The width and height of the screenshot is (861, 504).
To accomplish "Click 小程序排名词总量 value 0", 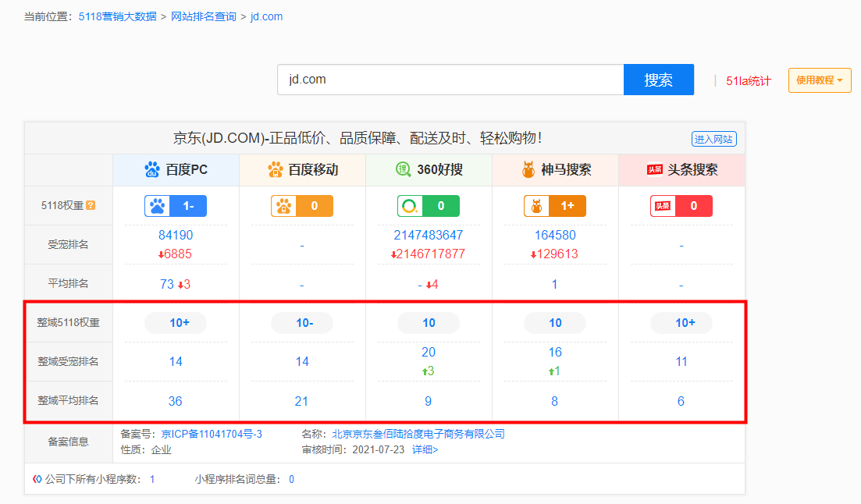I will [x=292, y=479].
